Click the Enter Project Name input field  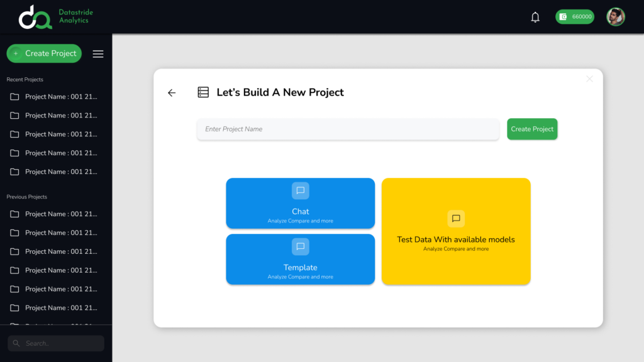coord(348,129)
